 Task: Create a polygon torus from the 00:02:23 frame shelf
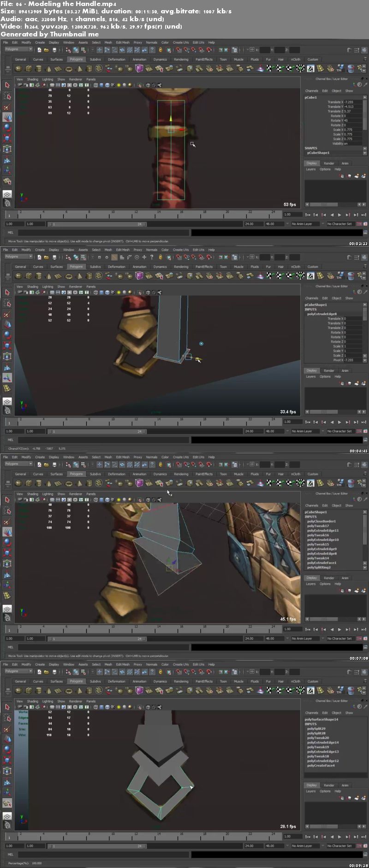(x=69, y=69)
